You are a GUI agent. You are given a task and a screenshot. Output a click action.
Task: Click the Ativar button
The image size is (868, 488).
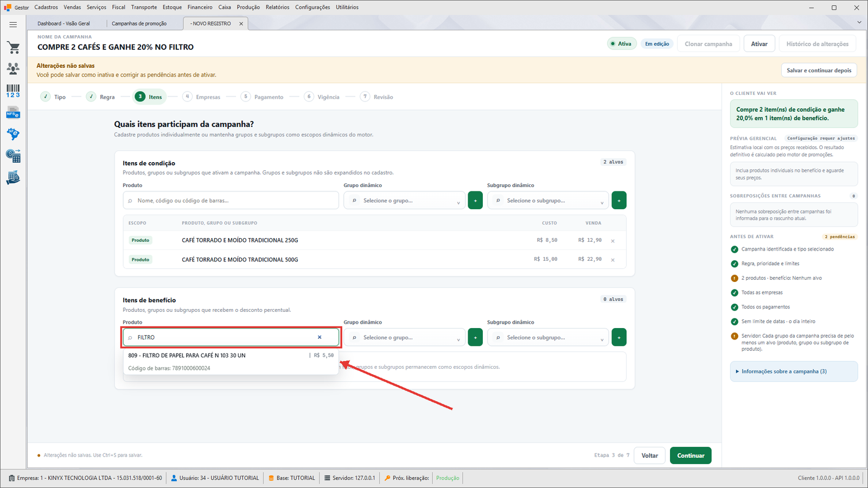(759, 44)
